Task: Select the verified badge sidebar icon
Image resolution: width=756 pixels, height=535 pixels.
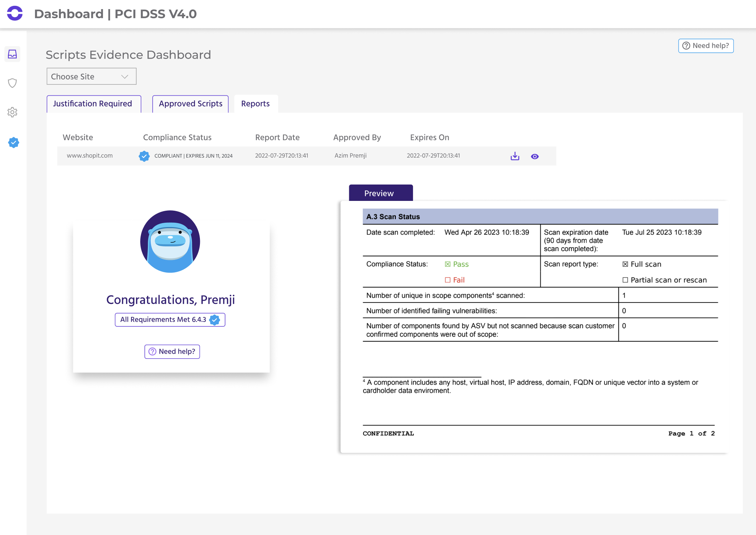Action: 13,142
